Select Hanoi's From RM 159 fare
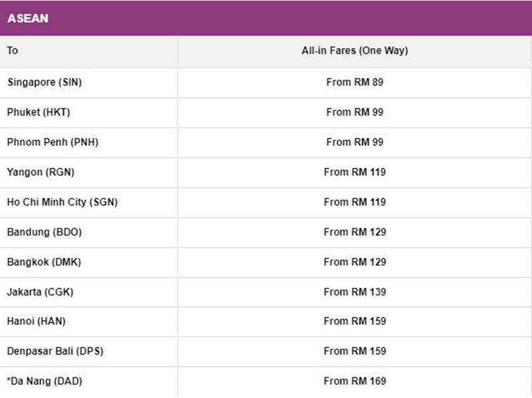The height and width of the screenshot is (398, 532). [354, 321]
